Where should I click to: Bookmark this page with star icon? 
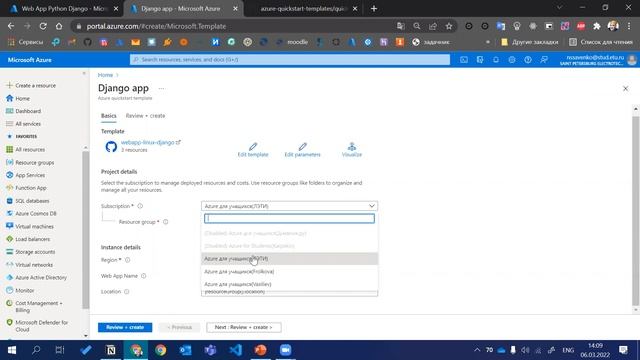coord(449,26)
